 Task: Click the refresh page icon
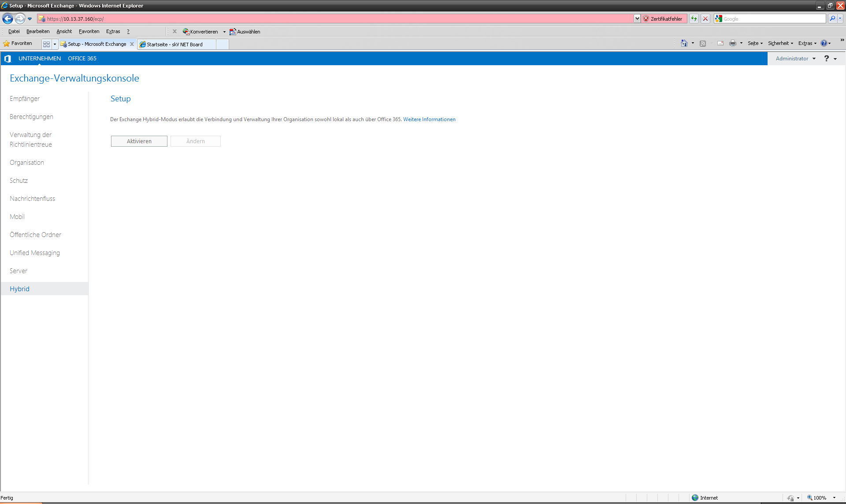click(x=694, y=19)
